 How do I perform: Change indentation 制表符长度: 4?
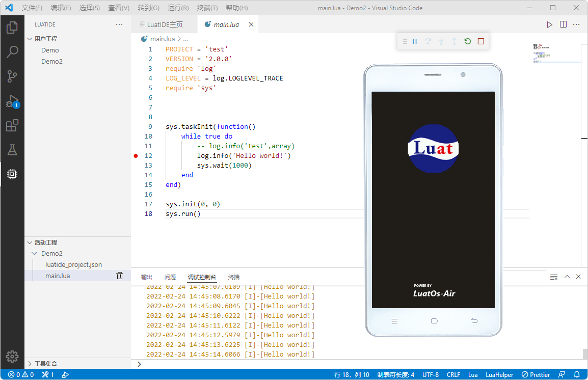tap(395, 374)
